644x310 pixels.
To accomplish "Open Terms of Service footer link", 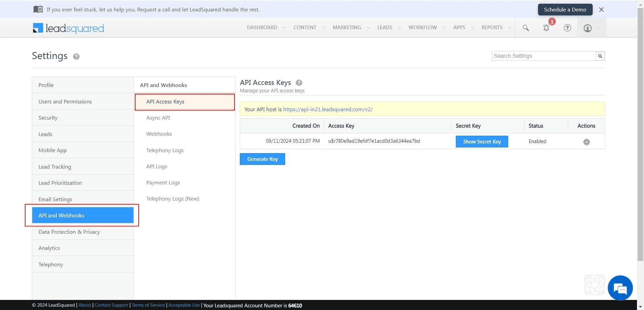I will tap(148, 305).
